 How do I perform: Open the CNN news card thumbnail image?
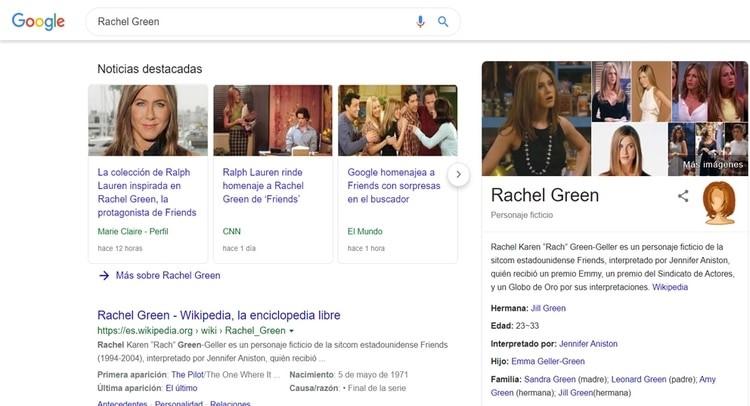coord(273,120)
